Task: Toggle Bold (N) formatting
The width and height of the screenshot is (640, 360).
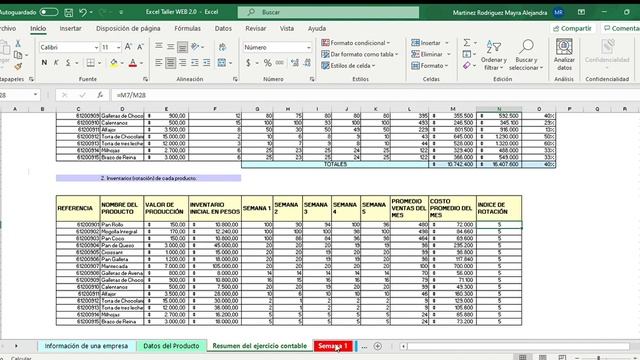Action: (44, 63)
